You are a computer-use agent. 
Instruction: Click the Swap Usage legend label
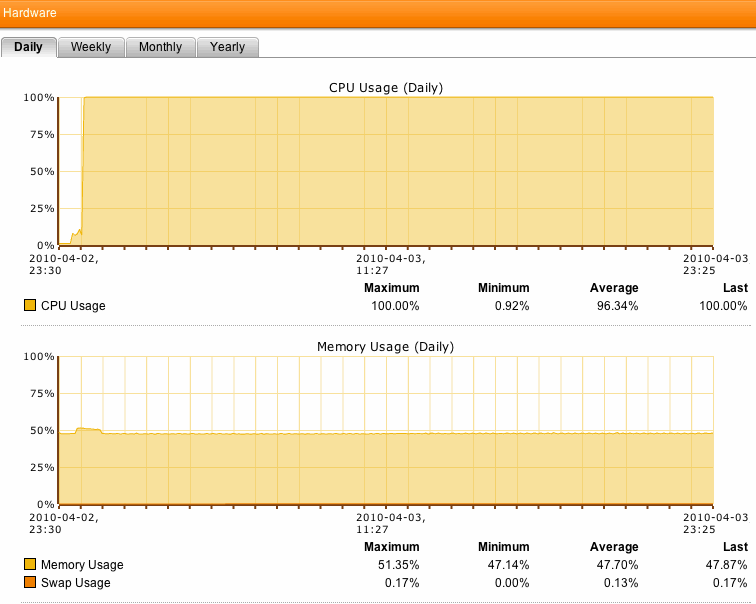pos(76,582)
